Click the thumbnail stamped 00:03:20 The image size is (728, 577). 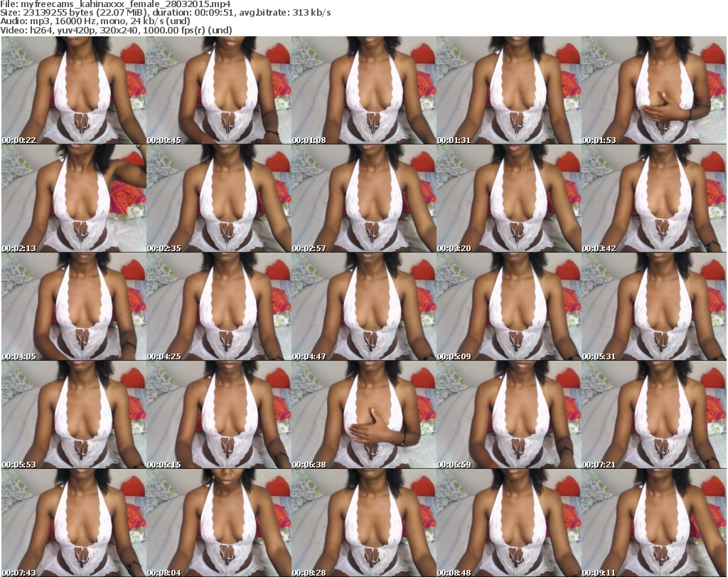(x=508, y=198)
